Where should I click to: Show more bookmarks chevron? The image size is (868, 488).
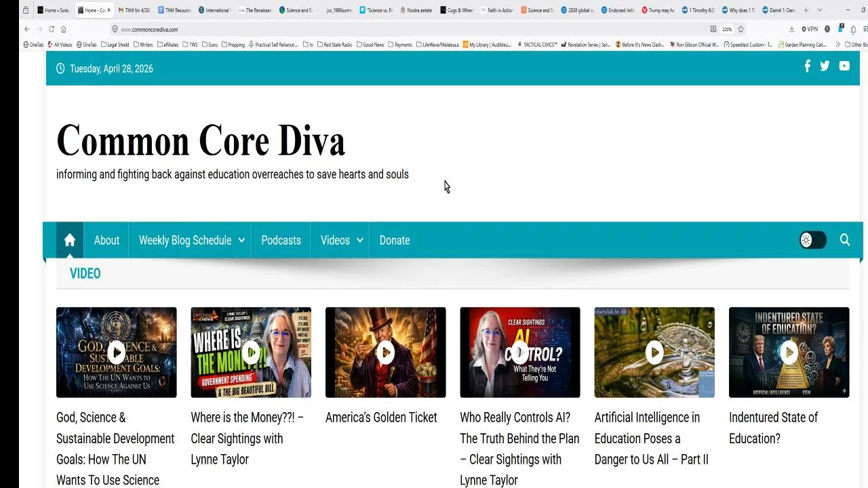pyautogui.click(x=837, y=45)
